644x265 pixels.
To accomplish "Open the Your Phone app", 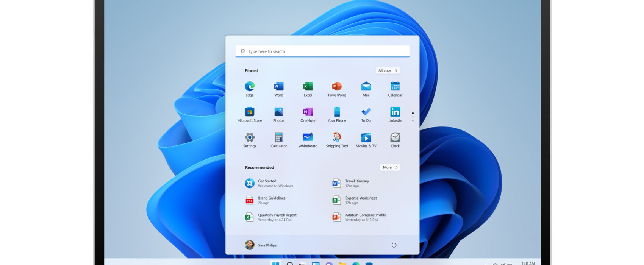I will (337, 114).
